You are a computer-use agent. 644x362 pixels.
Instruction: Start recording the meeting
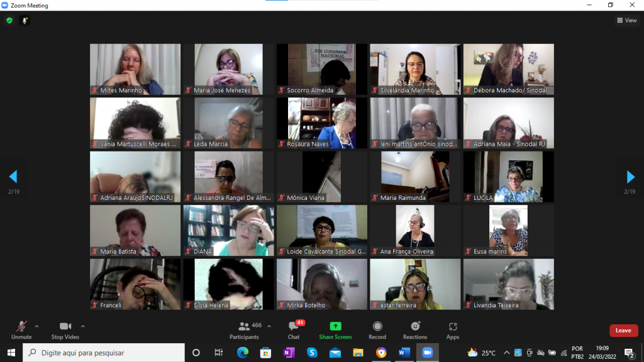[x=377, y=329]
